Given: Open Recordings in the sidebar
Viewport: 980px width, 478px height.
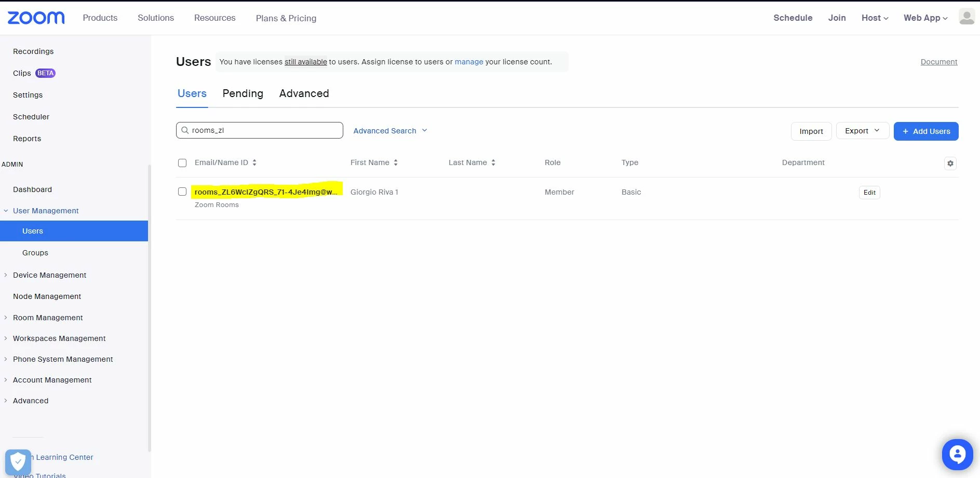Looking at the screenshot, I should [33, 51].
